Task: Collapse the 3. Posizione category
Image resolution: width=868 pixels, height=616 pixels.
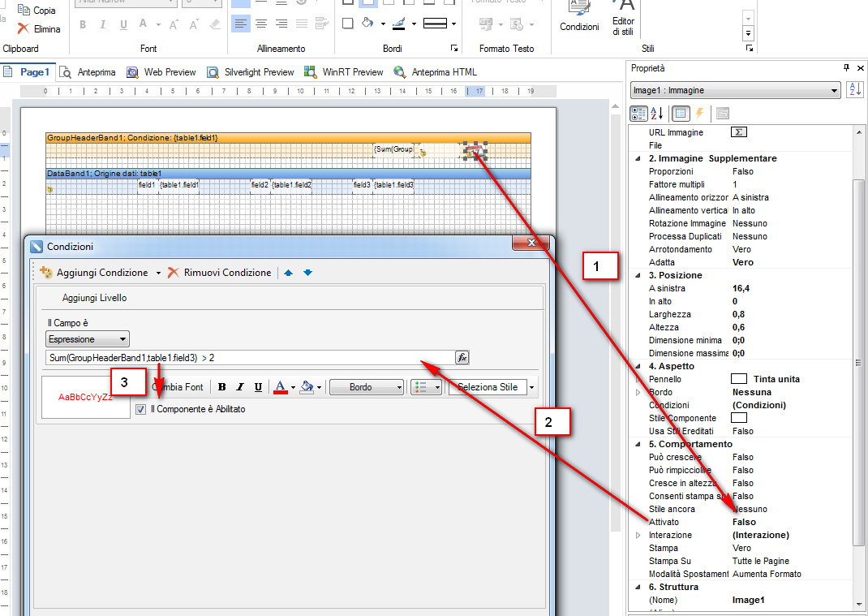Action: [637, 275]
